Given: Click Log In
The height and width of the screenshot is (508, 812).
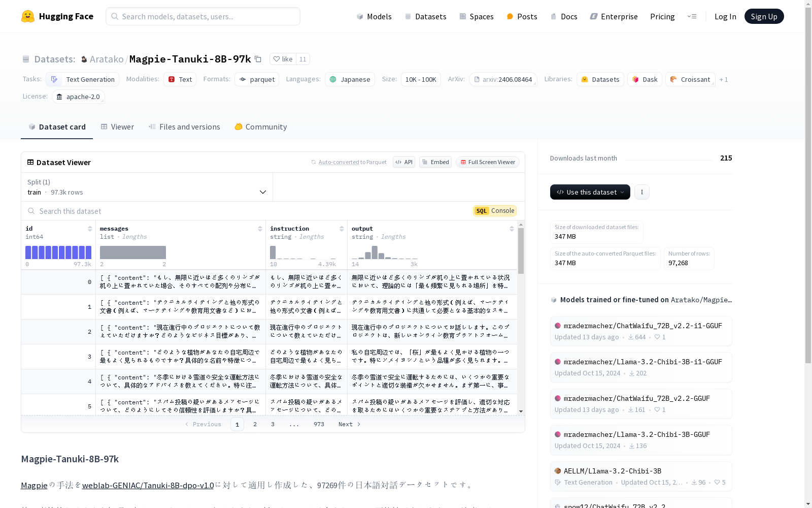Looking at the screenshot, I should [725, 16].
